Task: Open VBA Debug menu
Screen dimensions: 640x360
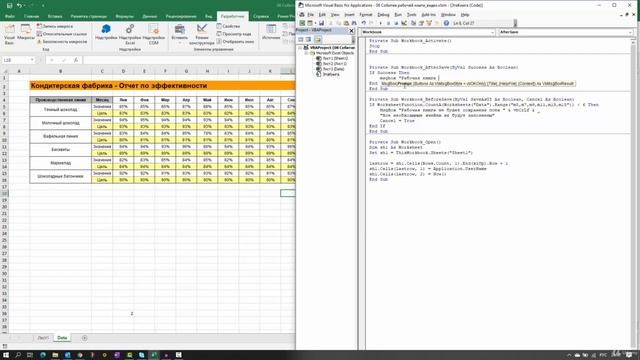Action: pos(383,15)
